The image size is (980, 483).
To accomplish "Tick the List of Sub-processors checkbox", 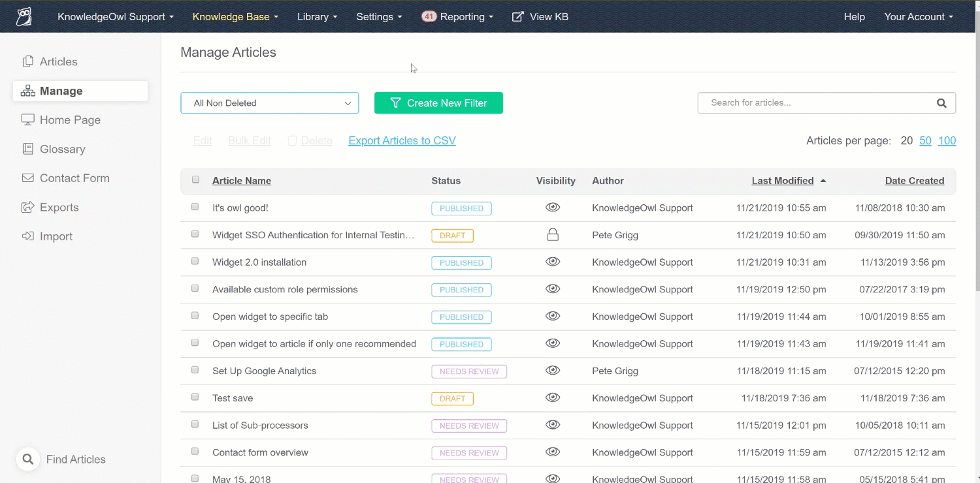I will 195,424.
